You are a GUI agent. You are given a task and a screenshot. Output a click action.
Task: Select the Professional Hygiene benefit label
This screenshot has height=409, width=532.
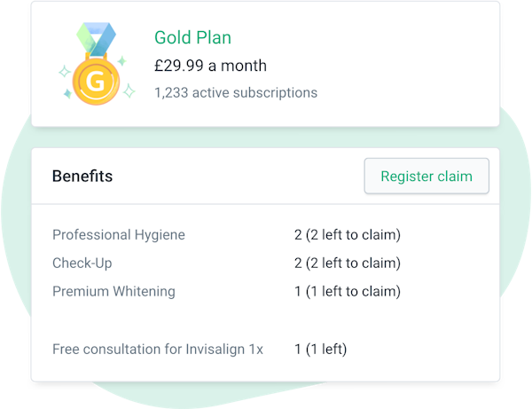[x=119, y=235]
